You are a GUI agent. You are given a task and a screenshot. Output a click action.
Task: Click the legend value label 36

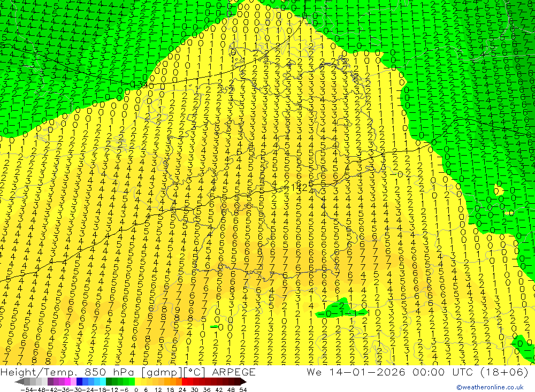point(207,390)
